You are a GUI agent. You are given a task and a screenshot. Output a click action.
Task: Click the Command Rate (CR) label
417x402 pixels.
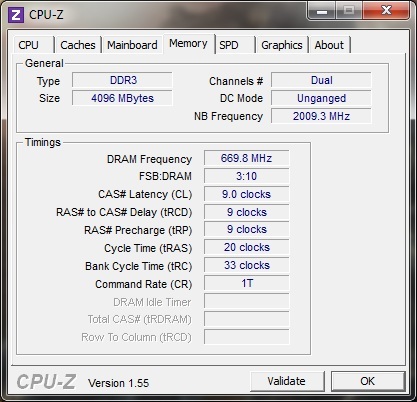point(144,284)
